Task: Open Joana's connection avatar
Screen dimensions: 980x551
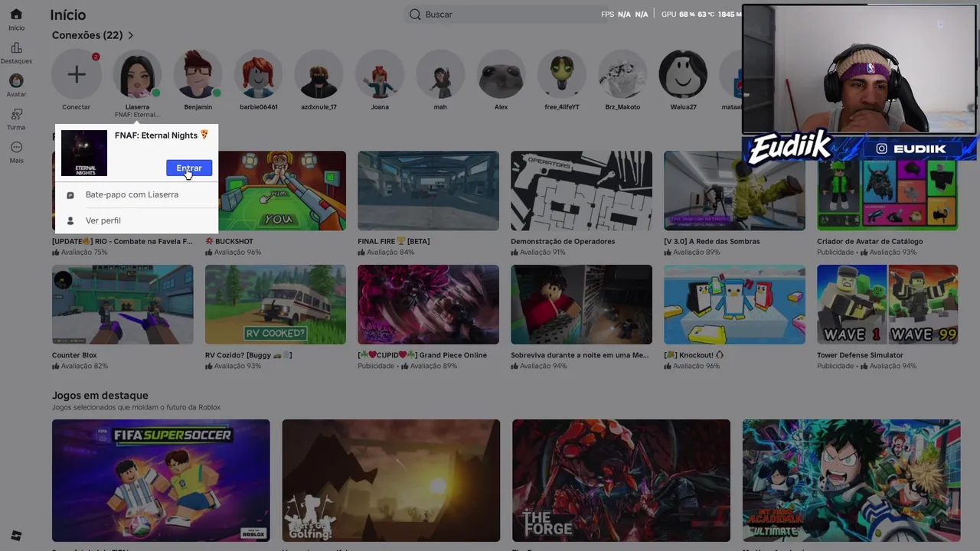Action: pos(380,74)
